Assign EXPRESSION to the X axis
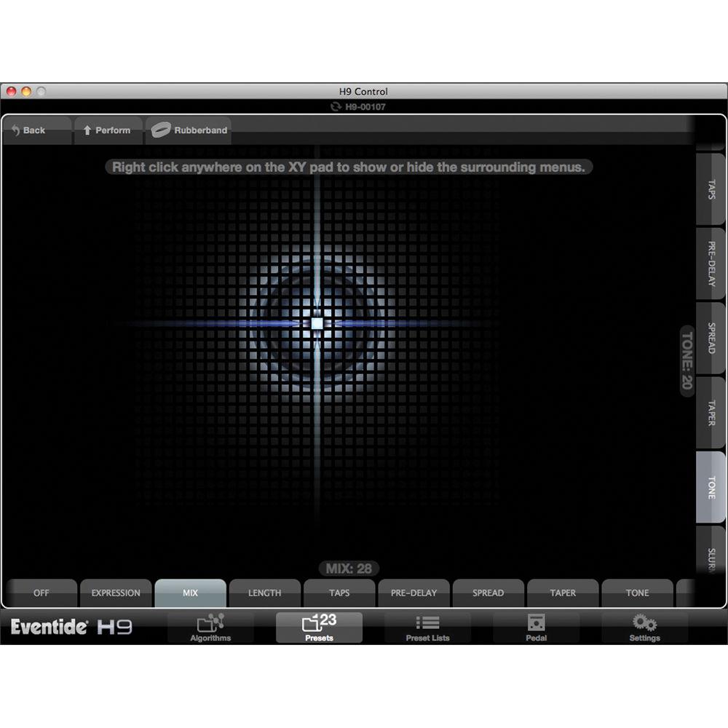728x728 pixels. pos(116,593)
